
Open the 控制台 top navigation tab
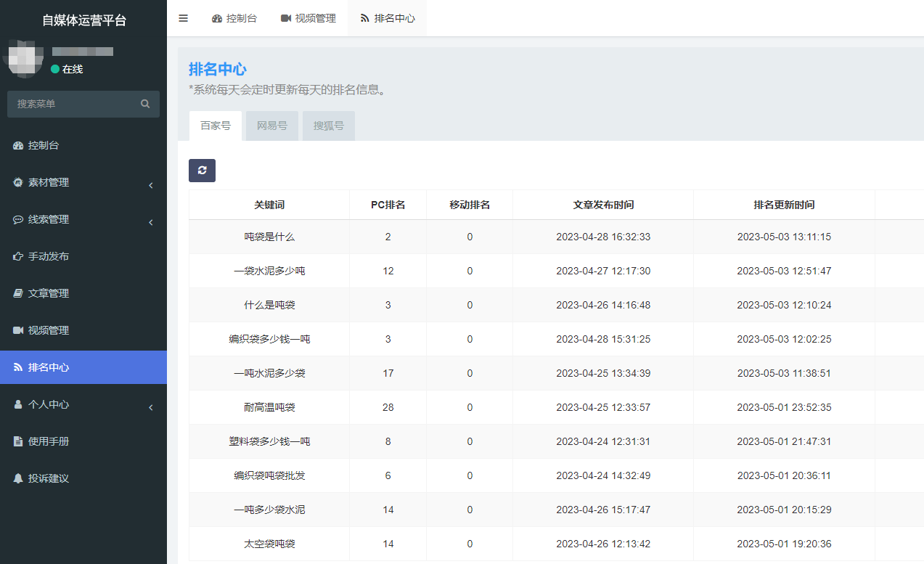coord(234,18)
